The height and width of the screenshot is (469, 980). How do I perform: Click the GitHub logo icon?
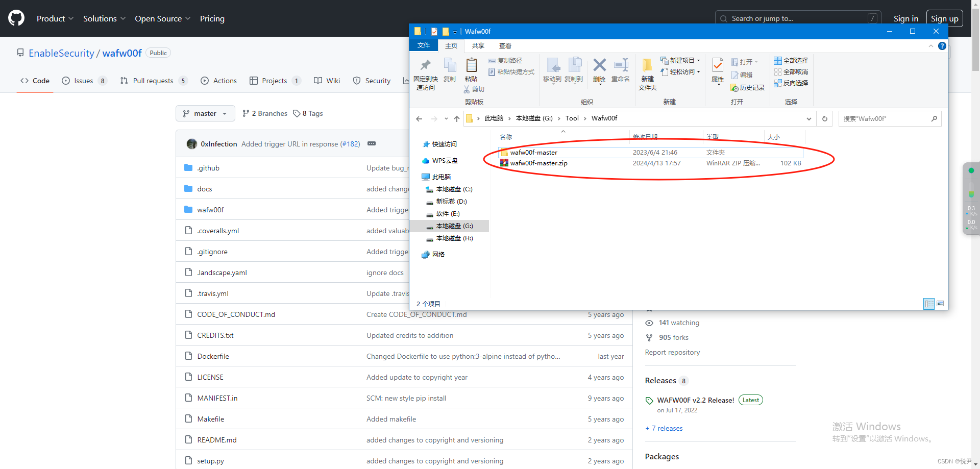point(16,18)
